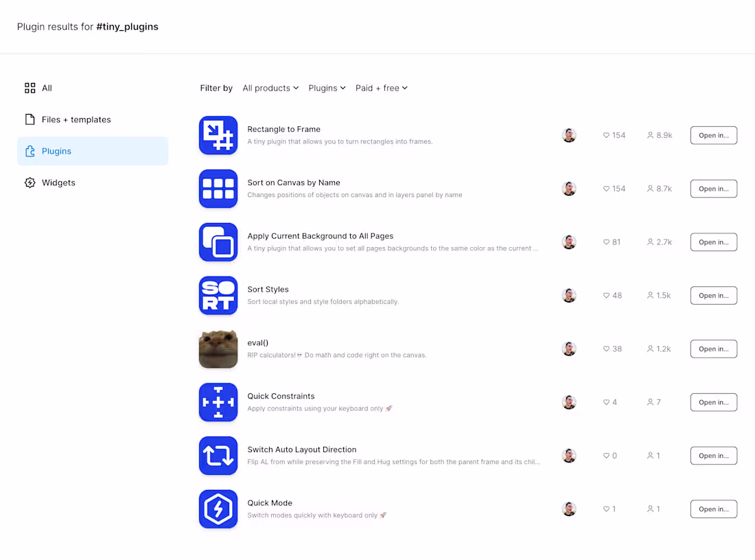Image resolution: width=755 pixels, height=560 pixels.
Task: Switch to the Widgets section
Action: click(x=58, y=183)
